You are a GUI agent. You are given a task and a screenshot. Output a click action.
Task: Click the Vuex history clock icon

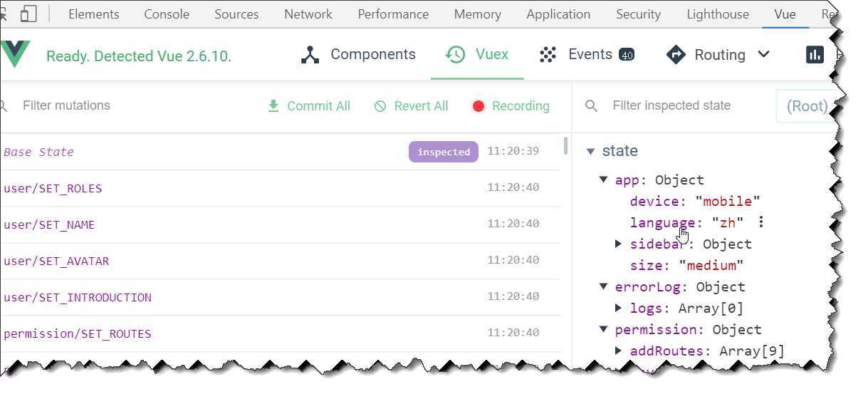pos(455,55)
